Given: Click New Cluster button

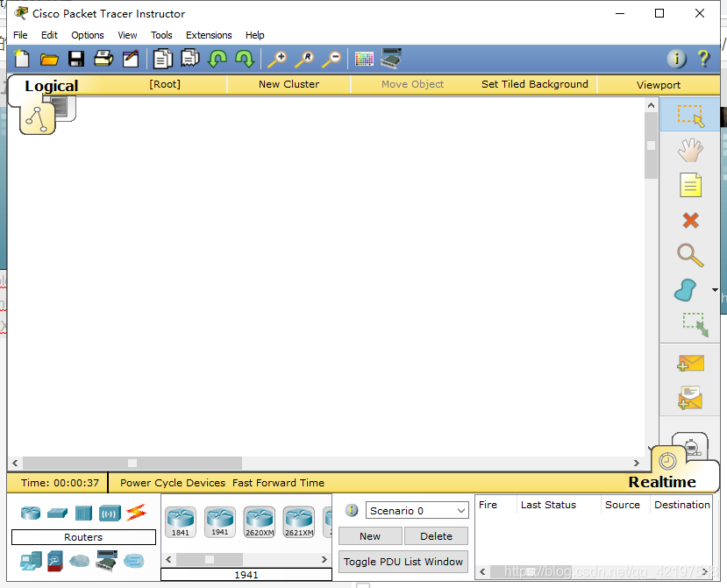Looking at the screenshot, I should pos(289,84).
